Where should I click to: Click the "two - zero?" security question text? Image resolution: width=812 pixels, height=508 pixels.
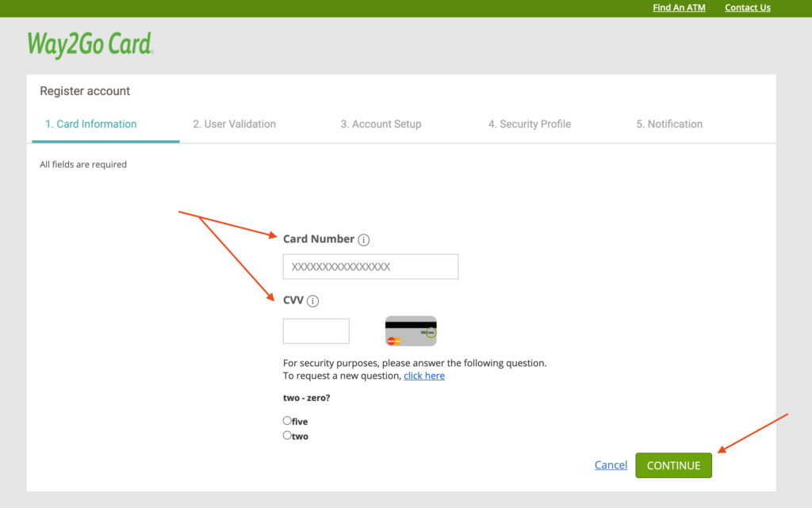[307, 398]
